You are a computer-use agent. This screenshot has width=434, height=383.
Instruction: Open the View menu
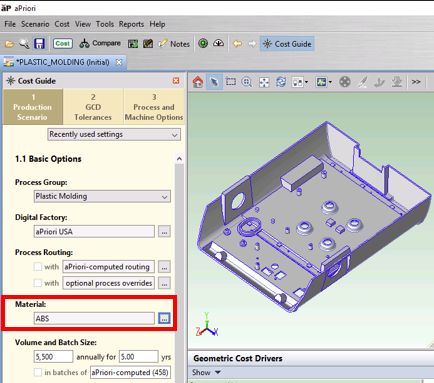[x=83, y=24]
